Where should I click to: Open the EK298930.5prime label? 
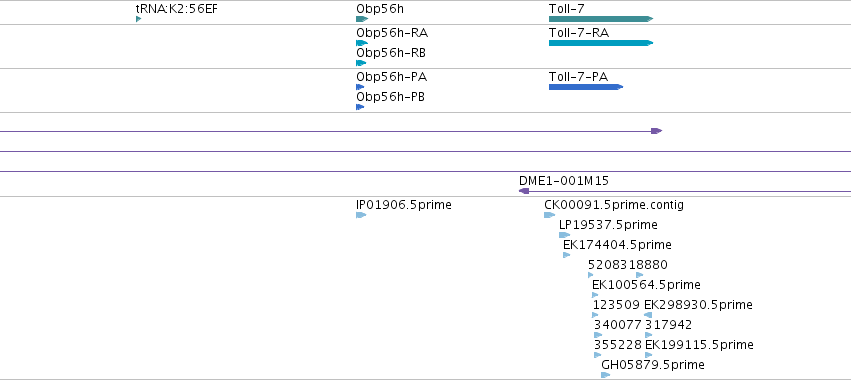(698, 305)
